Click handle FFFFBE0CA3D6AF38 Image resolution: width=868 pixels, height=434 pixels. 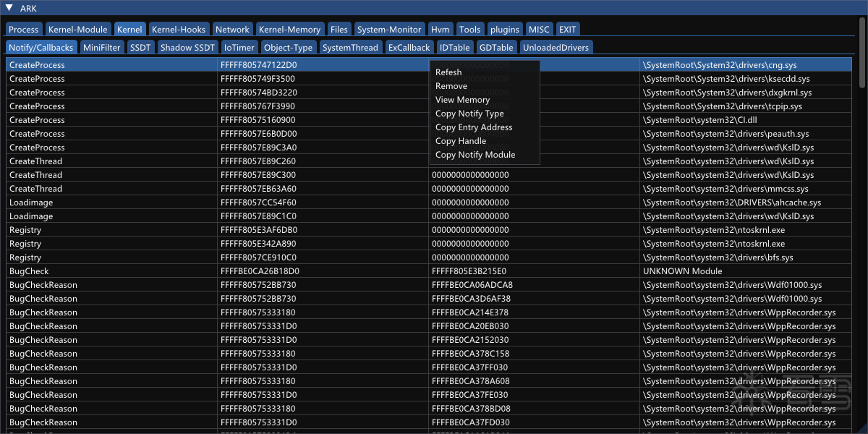click(471, 299)
